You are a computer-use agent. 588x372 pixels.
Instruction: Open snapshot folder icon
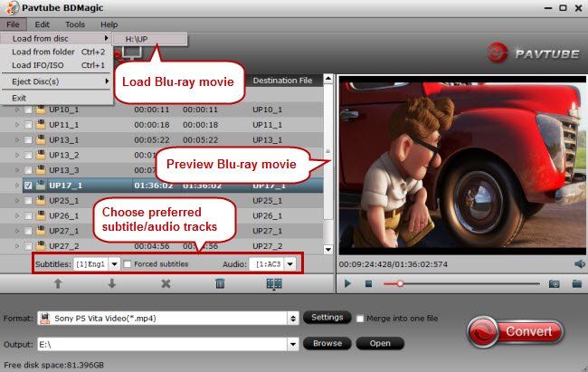577,283
